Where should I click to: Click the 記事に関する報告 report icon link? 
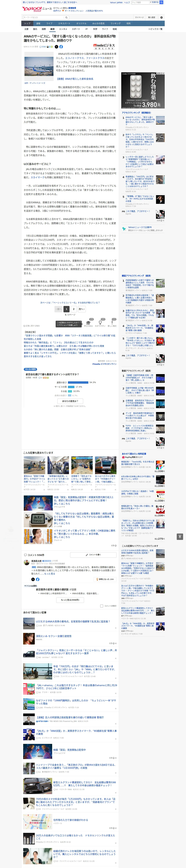32,326
